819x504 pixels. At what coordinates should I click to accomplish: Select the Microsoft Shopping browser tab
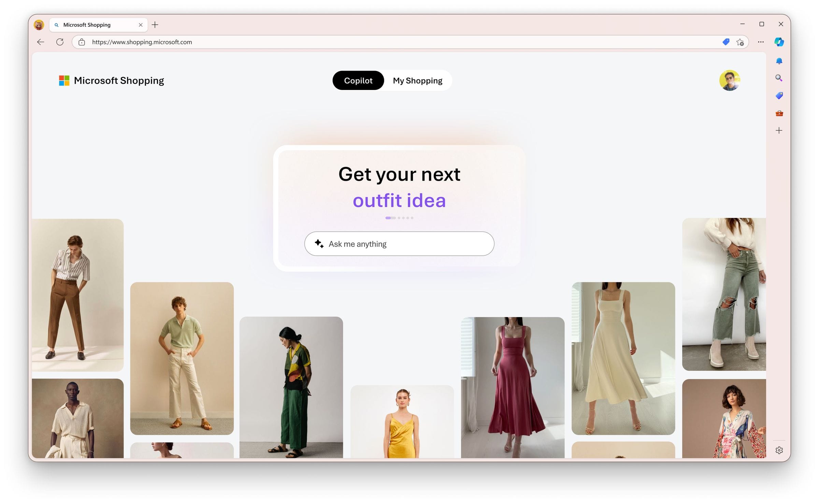(x=98, y=25)
